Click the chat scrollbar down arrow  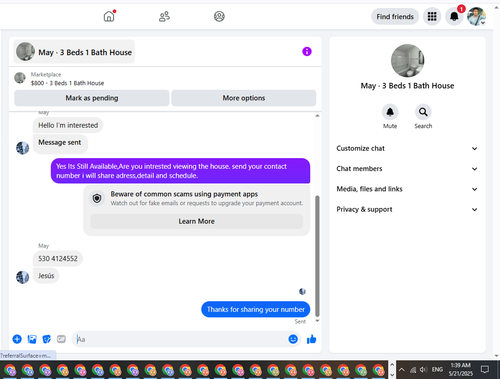pos(317,321)
